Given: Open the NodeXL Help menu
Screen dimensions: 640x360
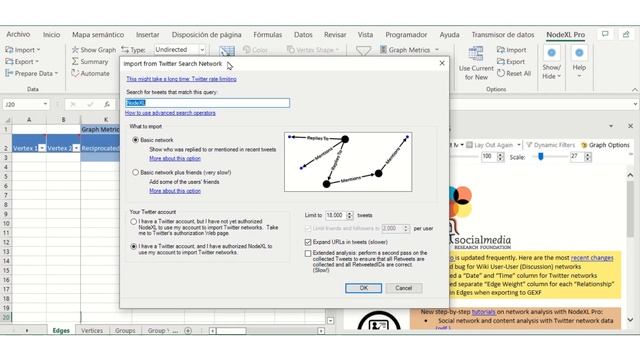Looking at the screenshot, I should (x=579, y=61).
